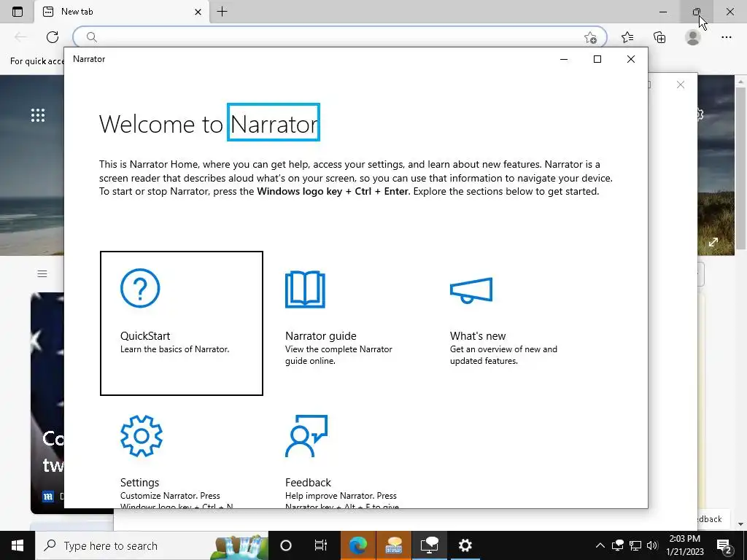Open the QuickStart question mark icon
The width and height of the screenshot is (747, 560).
(140, 288)
